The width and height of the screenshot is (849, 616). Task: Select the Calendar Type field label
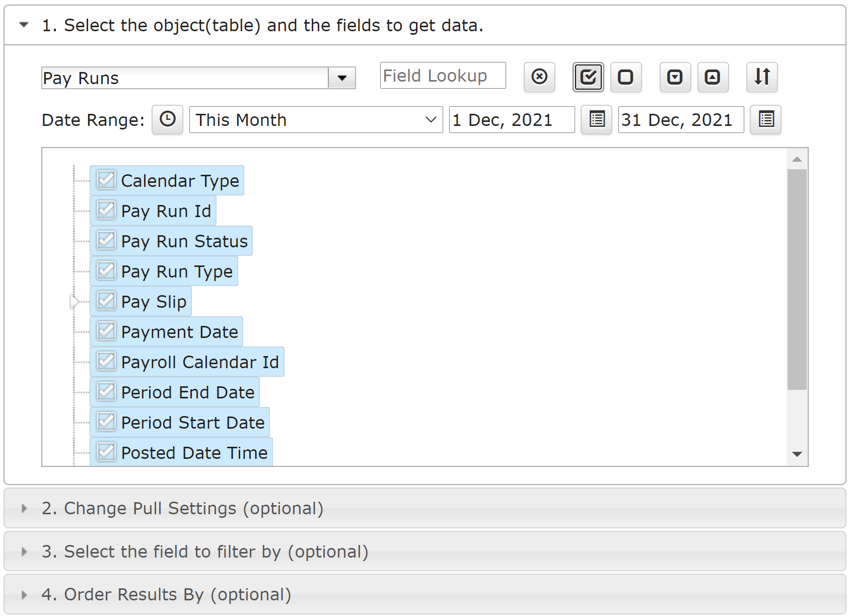(180, 181)
